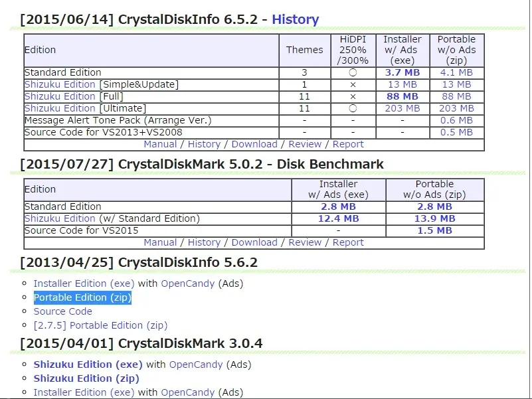Select the Themes column header
Viewport: 532px width, 399px height.
[304, 50]
